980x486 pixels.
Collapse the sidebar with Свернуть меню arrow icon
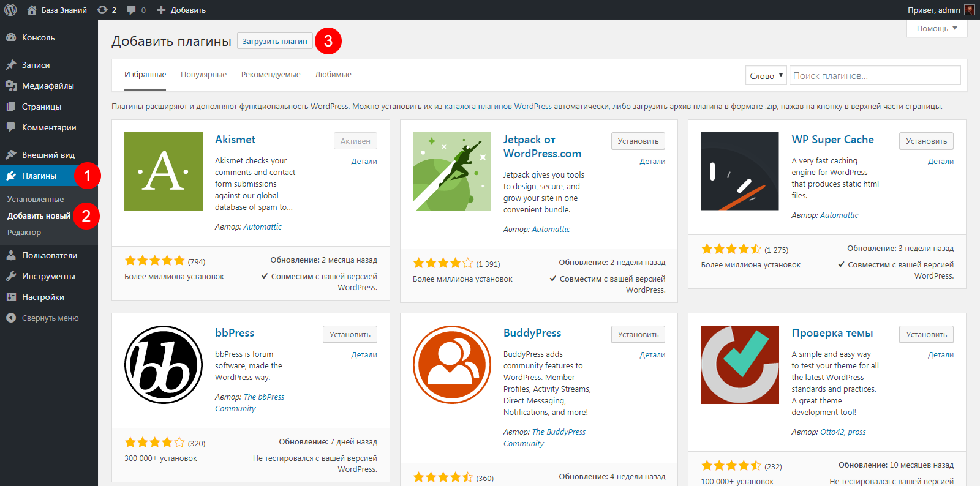(x=11, y=318)
